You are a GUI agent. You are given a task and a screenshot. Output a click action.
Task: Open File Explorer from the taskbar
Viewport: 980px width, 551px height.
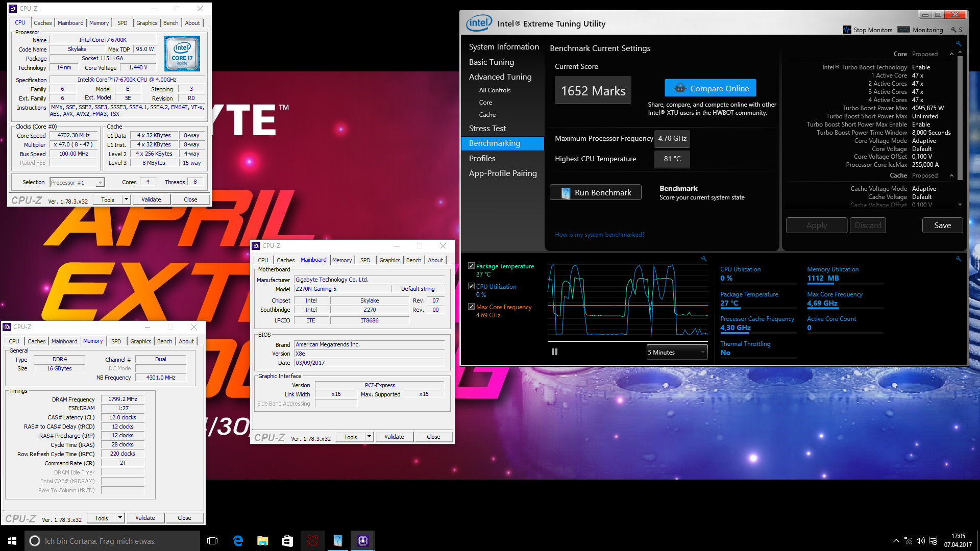[263, 541]
